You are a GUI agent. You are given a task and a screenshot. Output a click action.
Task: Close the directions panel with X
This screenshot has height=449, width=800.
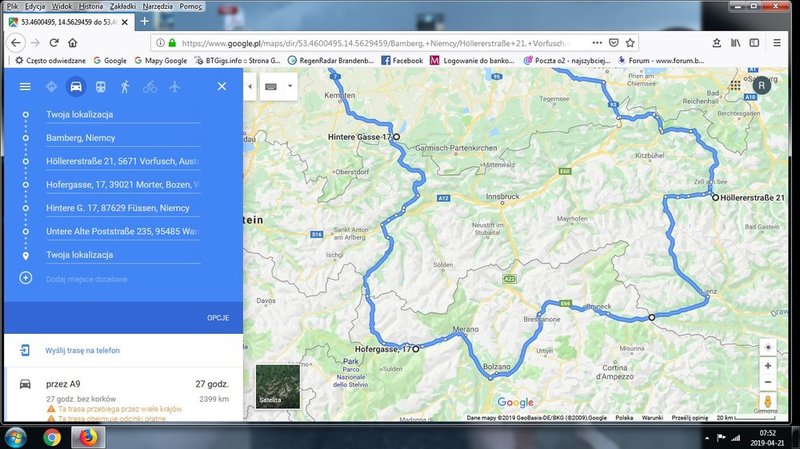(222, 87)
